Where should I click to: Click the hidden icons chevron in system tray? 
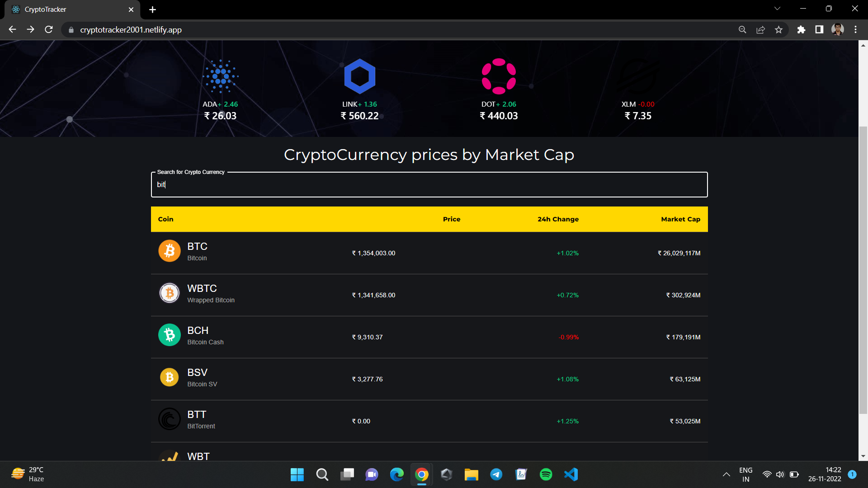tap(726, 474)
